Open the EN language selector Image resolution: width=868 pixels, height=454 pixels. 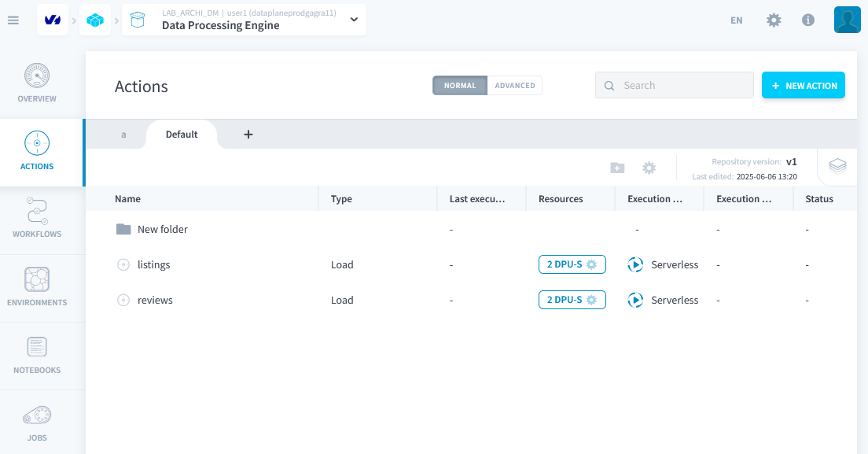(736, 20)
